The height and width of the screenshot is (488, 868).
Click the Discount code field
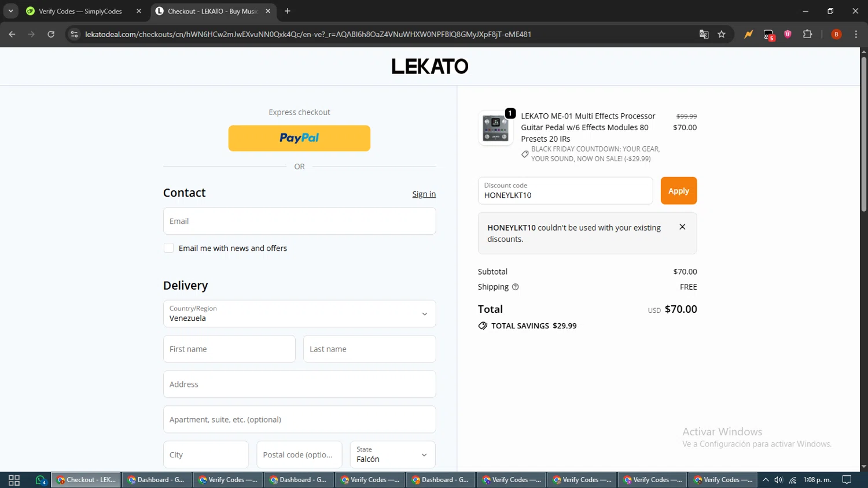pyautogui.click(x=565, y=191)
